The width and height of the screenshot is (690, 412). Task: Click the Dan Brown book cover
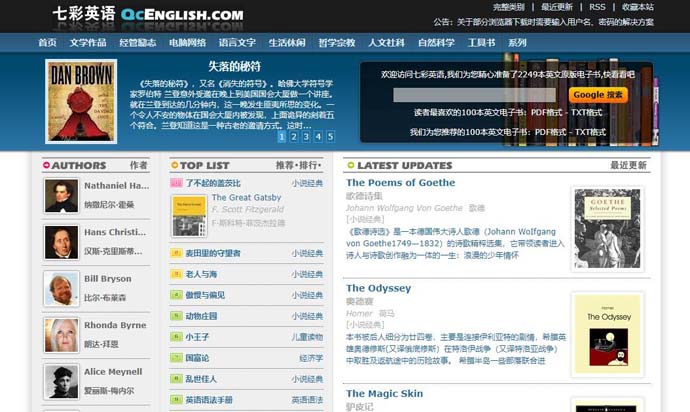[x=81, y=101]
